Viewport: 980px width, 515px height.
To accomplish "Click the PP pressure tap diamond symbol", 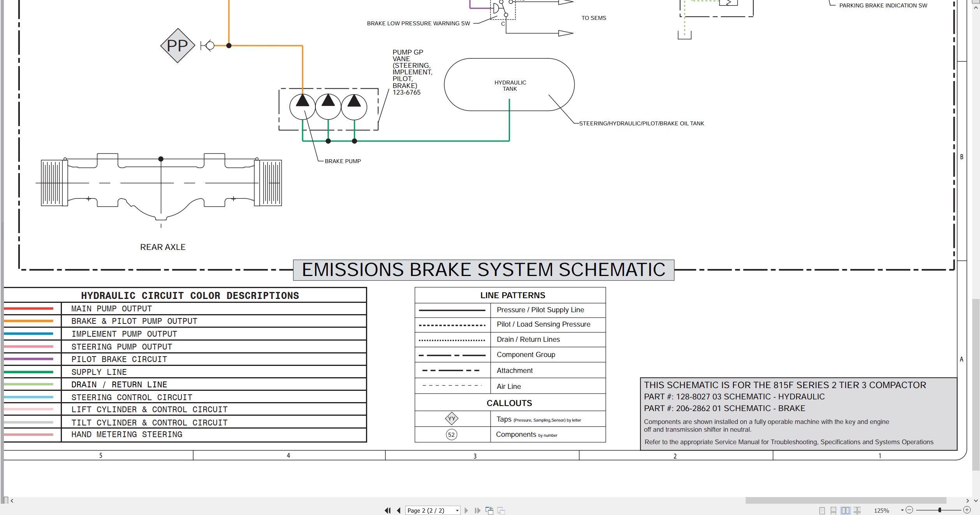I will [x=178, y=46].
